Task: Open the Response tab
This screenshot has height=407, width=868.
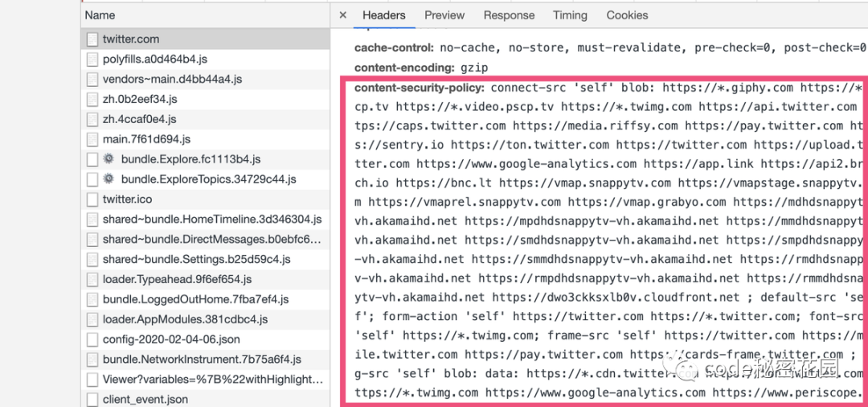Action: (x=509, y=15)
